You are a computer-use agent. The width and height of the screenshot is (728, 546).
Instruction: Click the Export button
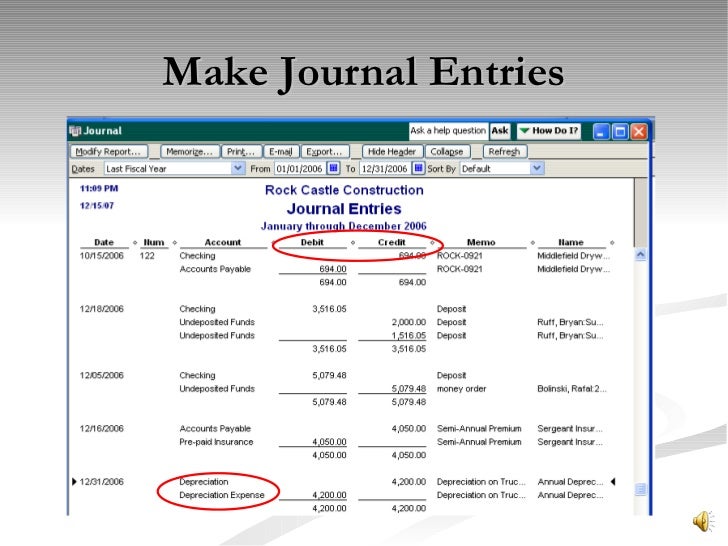click(x=324, y=152)
